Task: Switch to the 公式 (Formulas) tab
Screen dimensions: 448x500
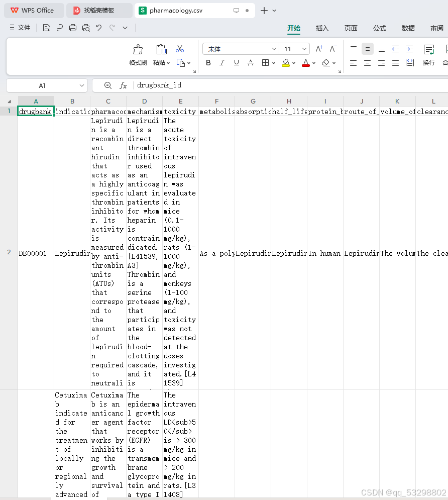Action: [x=380, y=28]
